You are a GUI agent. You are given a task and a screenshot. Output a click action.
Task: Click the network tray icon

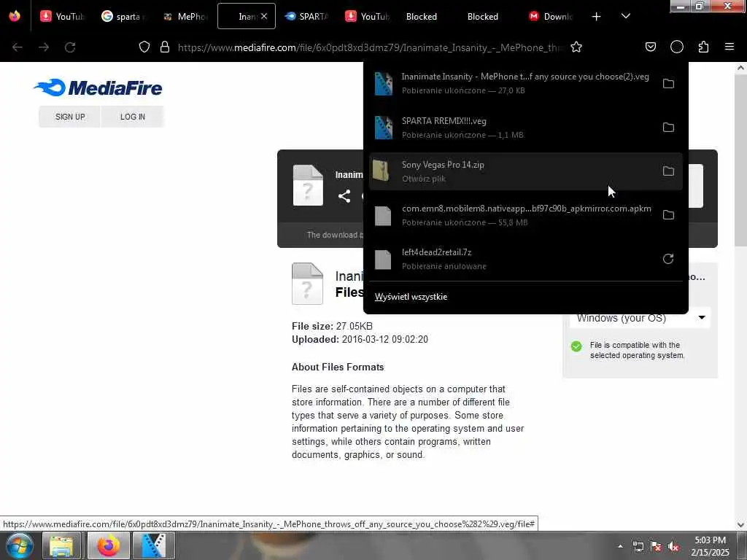(x=638, y=547)
